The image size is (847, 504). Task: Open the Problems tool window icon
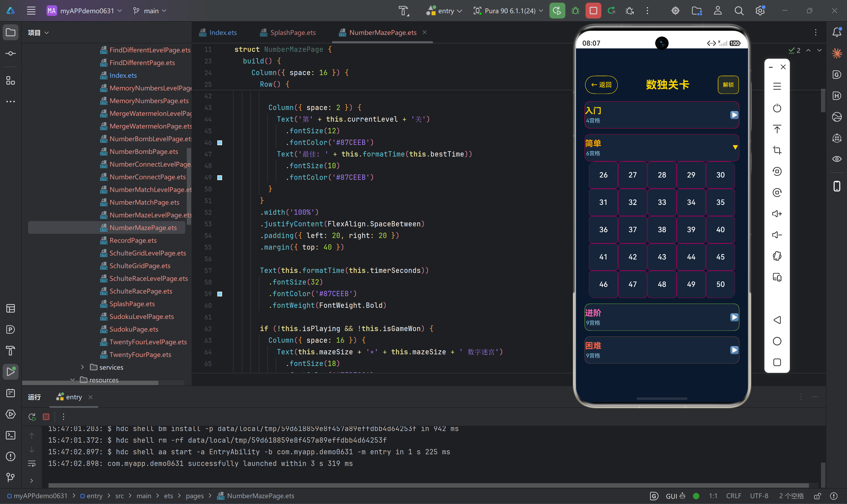pyautogui.click(x=11, y=456)
